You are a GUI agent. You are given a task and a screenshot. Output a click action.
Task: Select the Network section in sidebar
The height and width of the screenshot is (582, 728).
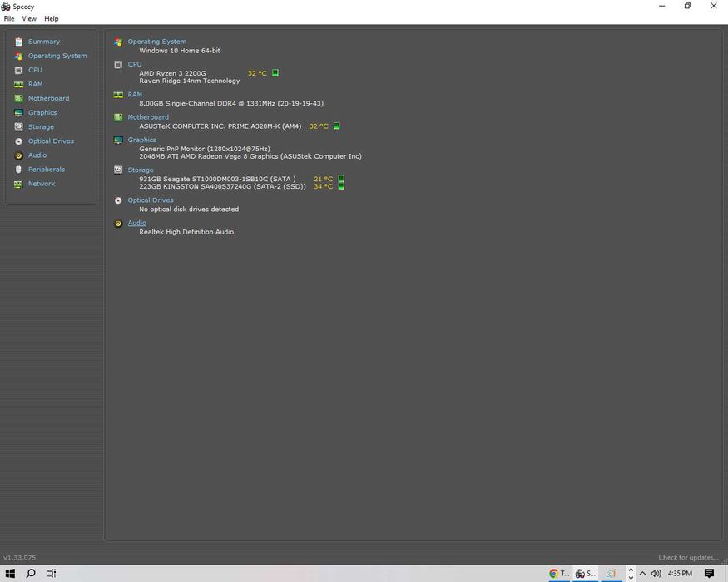pos(42,183)
